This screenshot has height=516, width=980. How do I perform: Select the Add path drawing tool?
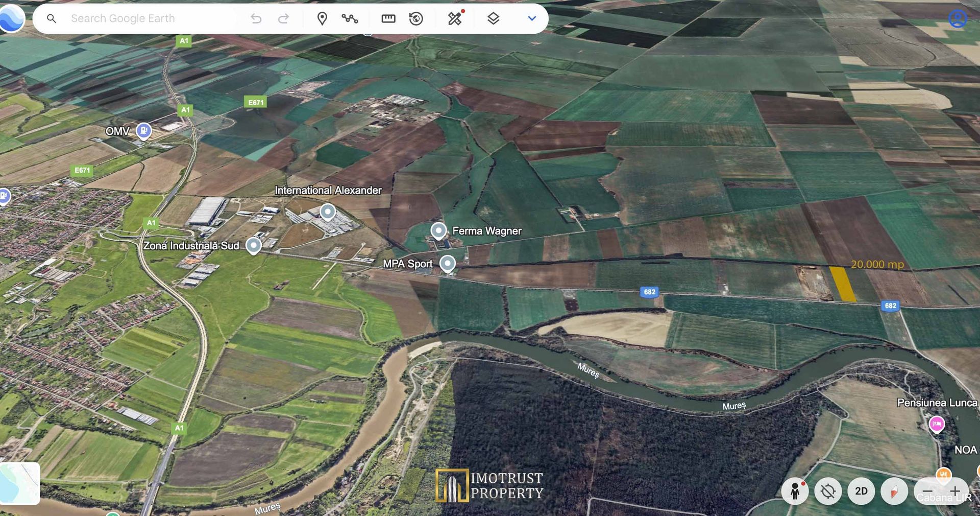tap(351, 18)
